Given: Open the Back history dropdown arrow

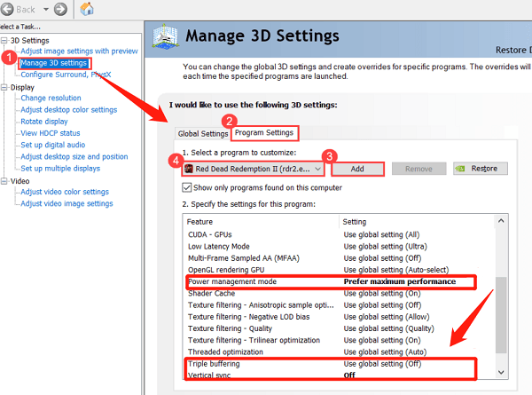Looking at the screenshot, I should pos(46,10).
